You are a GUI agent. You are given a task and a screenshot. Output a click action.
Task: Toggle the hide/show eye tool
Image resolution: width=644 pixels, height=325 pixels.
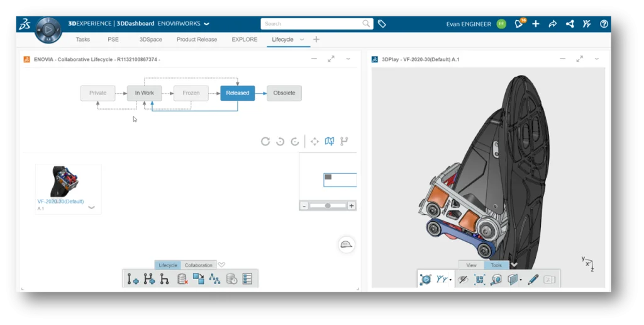point(464,279)
